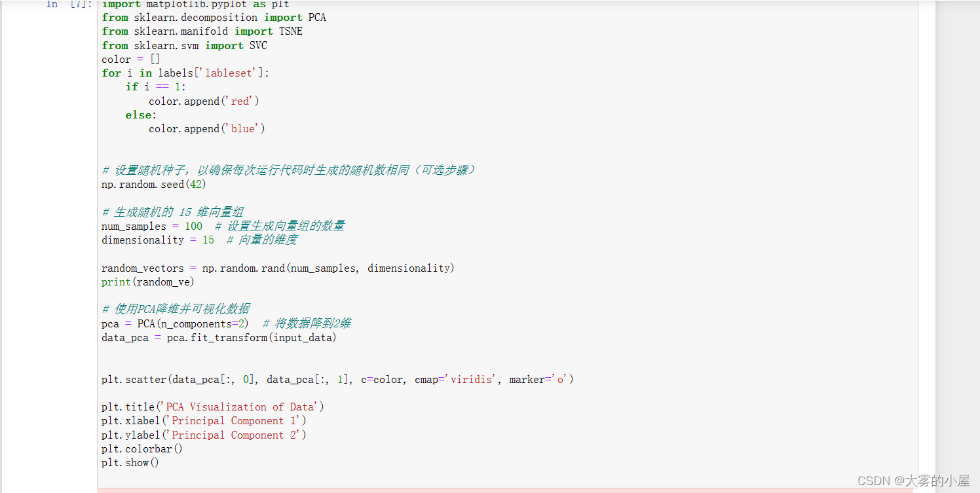980x493 pixels.
Task: Click the 'num_samples = 100' assignment
Action: pos(152,226)
